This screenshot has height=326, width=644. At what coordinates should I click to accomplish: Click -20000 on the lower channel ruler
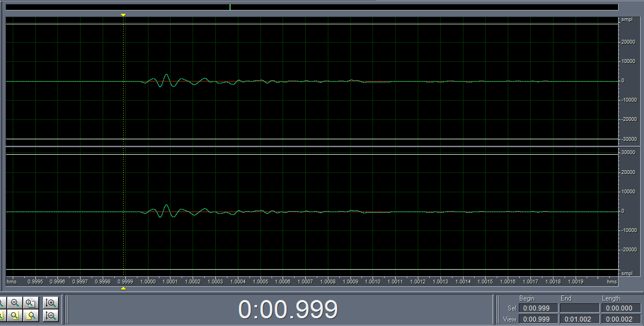pyautogui.click(x=629, y=250)
